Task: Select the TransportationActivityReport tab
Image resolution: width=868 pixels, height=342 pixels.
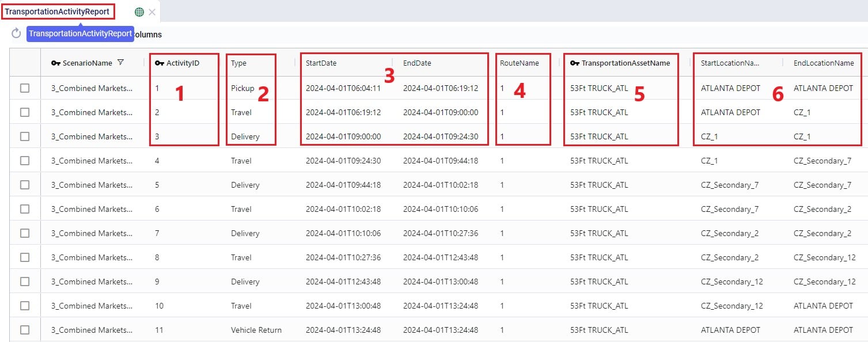Action: 57,12
